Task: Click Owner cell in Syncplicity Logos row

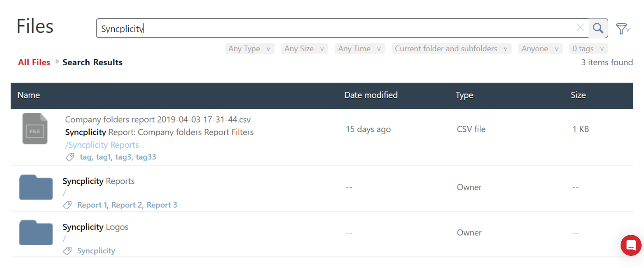Action: click(x=469, y=233)
